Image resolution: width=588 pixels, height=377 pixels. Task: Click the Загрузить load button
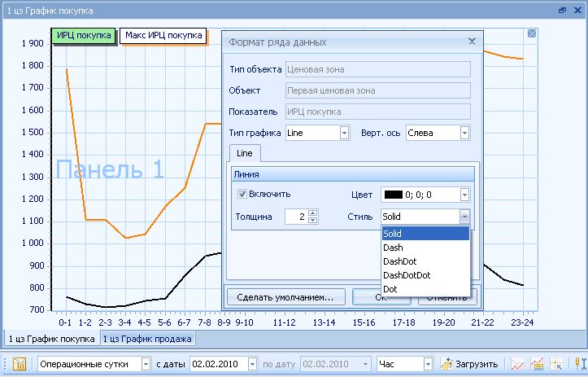(x=469, y=364)
